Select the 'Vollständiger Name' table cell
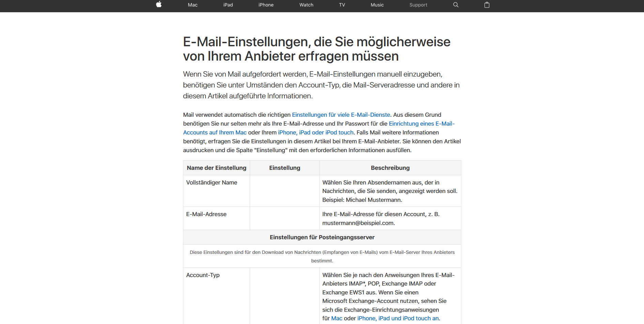 (216, 191)
